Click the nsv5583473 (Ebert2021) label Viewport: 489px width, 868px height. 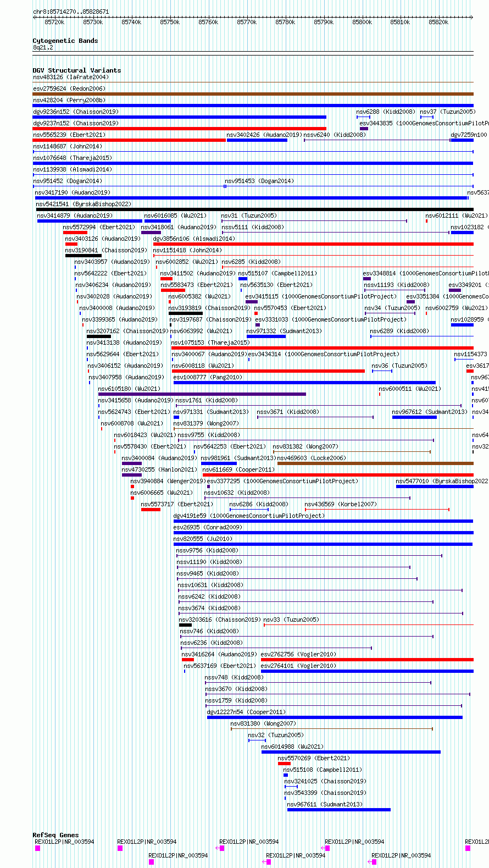tap(197, 285)
